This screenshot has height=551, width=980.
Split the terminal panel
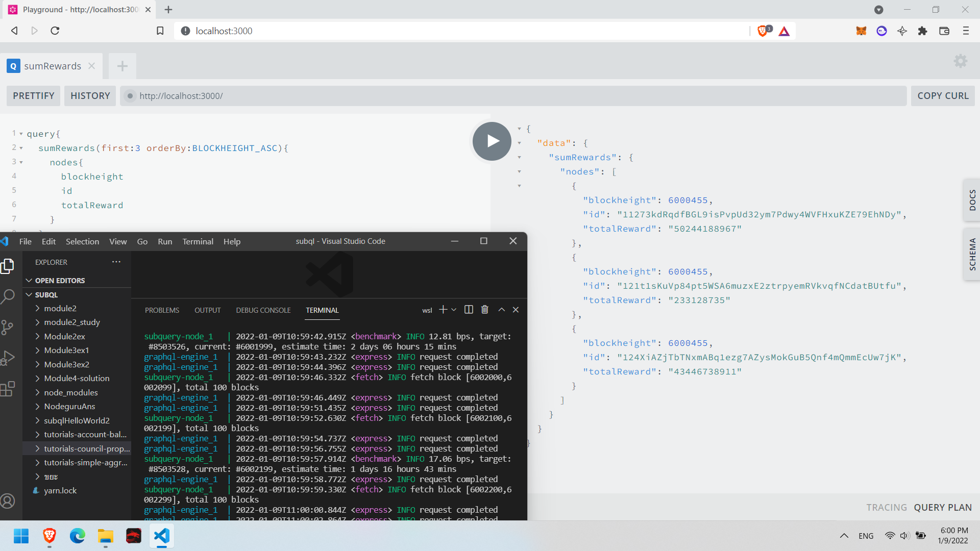(x=468, y=310)
